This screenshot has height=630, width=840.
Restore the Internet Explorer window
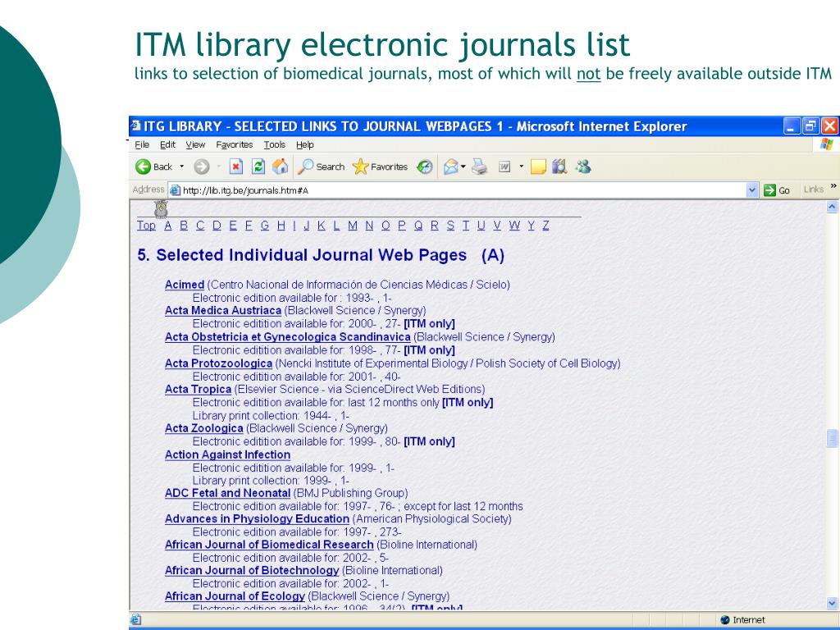tap(810, 126)
